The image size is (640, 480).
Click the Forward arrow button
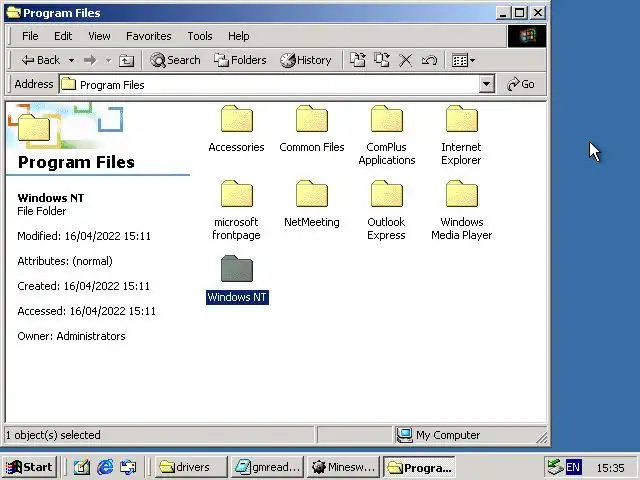click(x=90, y=60)
